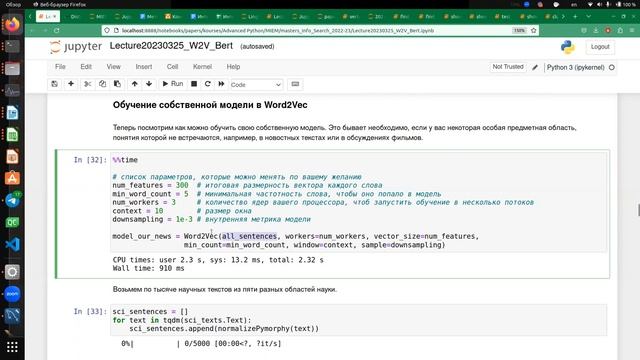The height and width of the screenshot is (360, 640).
Task: Restart the kernel with circular arrow
Action: pos(207,84)
